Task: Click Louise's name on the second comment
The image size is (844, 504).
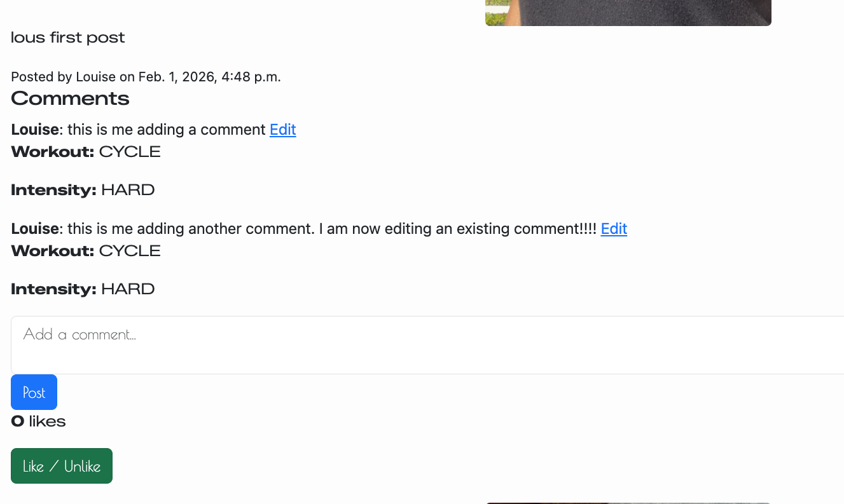Action: (x=35, y=229)
